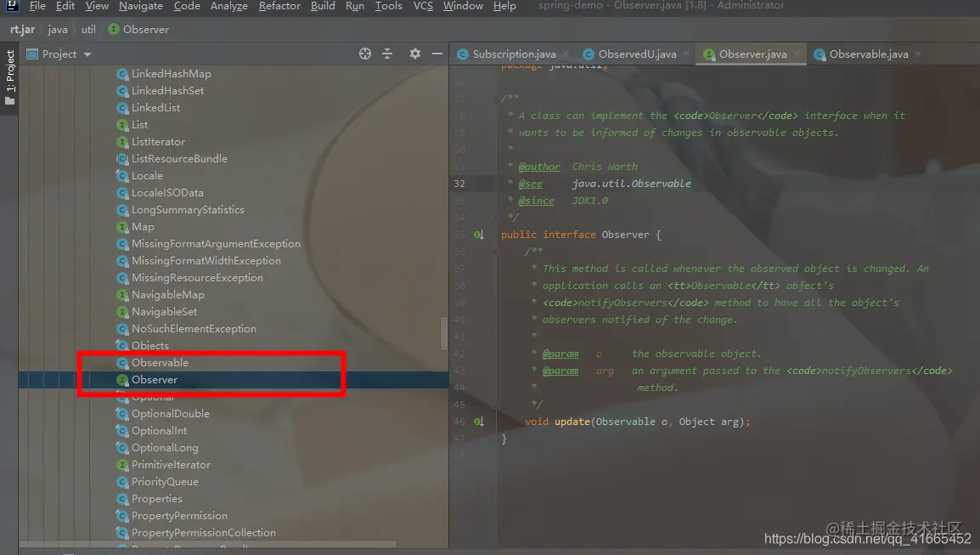Select PropertyPermissionCollection in tree
This screenshot has width=980, height=555.
pos(203,532)
